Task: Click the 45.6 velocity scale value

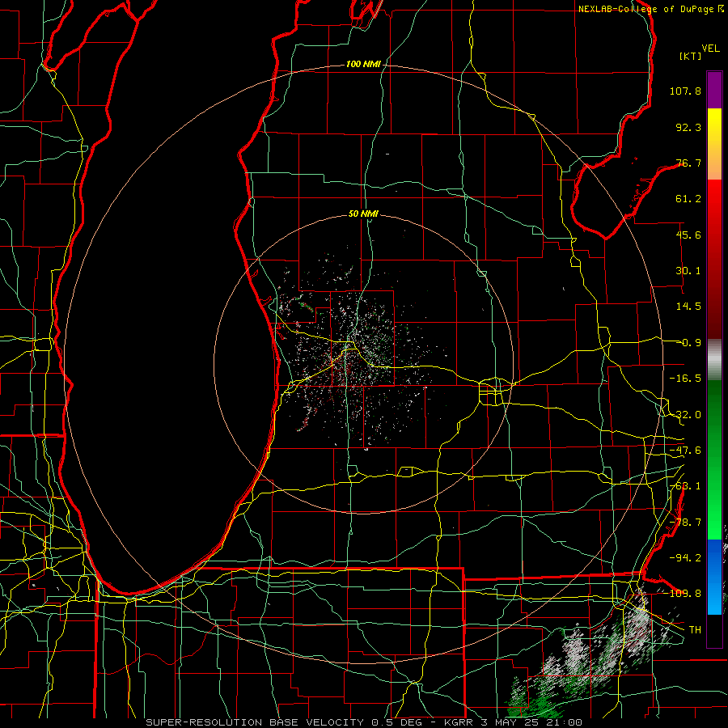Action: 688,235
